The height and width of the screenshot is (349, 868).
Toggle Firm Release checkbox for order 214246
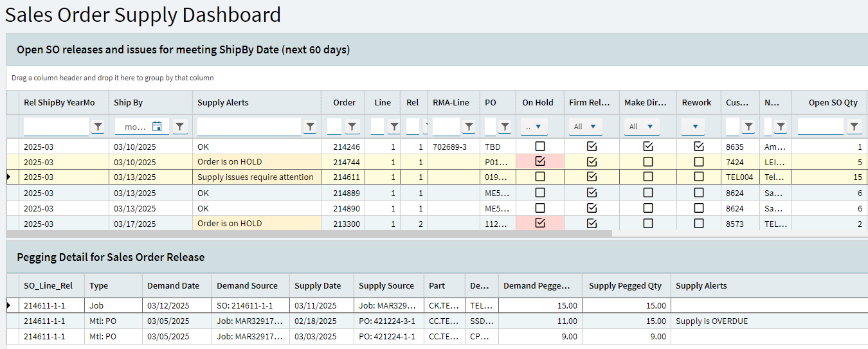point(592,146)
